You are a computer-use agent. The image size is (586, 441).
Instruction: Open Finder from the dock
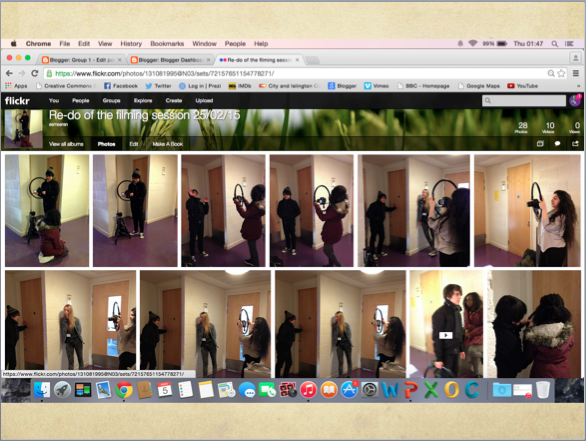pos(42,390)
